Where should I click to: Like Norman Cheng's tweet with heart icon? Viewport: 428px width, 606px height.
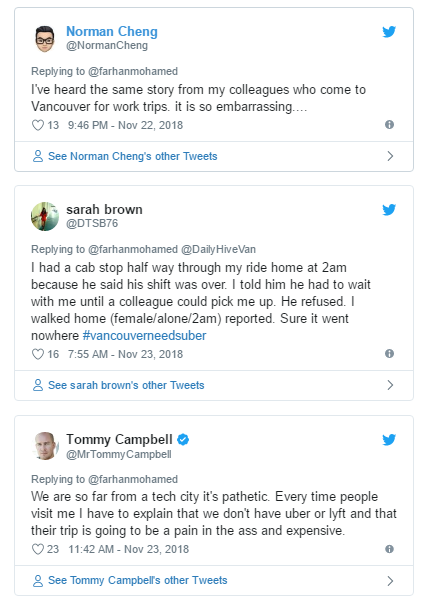(38, 125)
